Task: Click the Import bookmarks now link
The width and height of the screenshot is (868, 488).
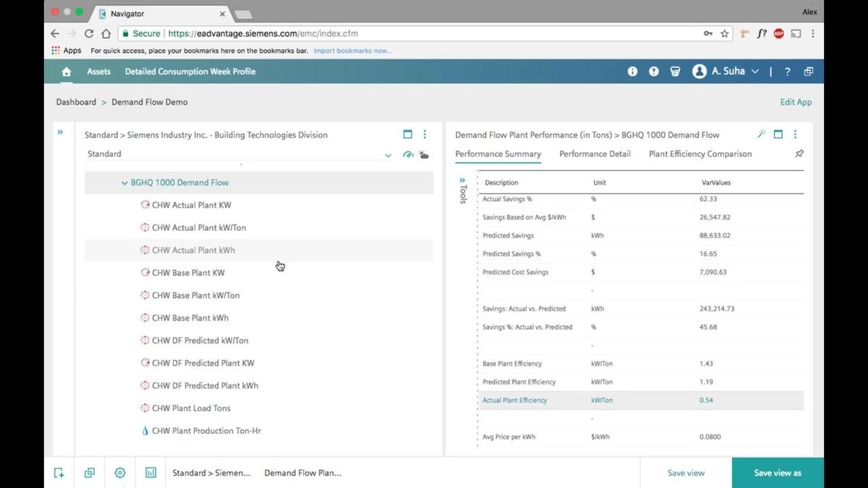Action: tap(352, 51)
